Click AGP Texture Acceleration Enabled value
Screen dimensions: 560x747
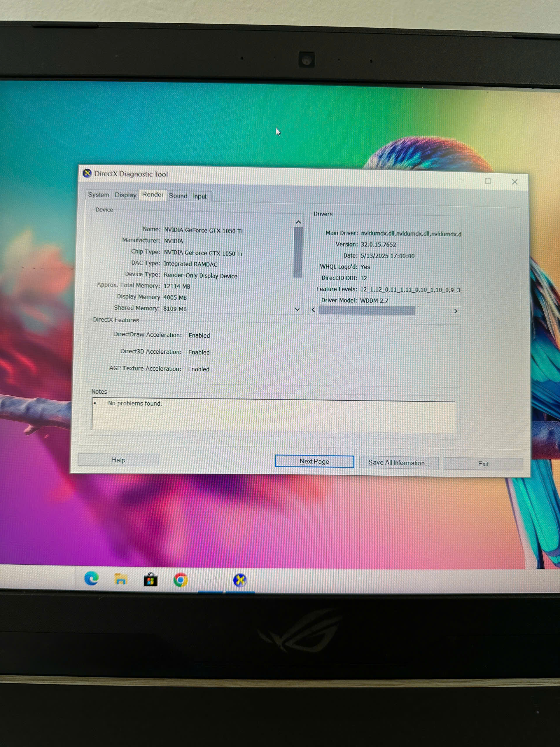pyautogui.click(x=199, y=369)
